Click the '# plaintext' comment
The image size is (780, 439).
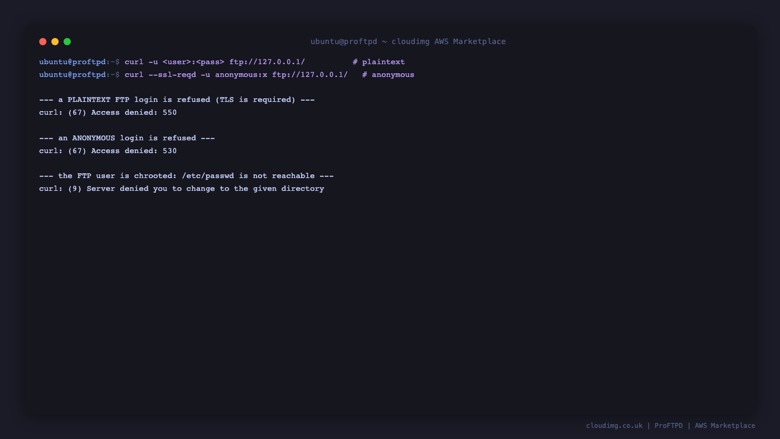(x=379, y=62)
